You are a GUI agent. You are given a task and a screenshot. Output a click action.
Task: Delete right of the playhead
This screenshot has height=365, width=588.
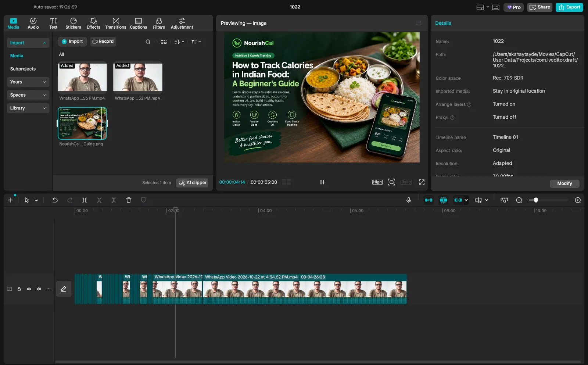114,200
